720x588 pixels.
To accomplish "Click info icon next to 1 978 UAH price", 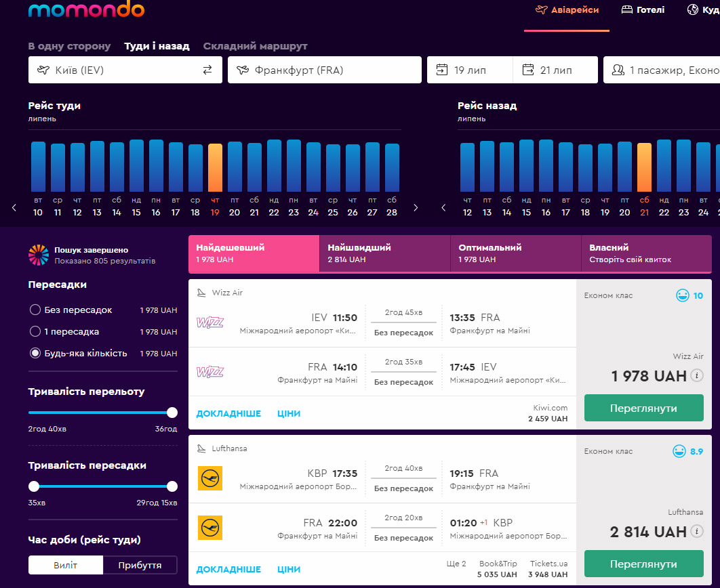I will coord(697,376).
